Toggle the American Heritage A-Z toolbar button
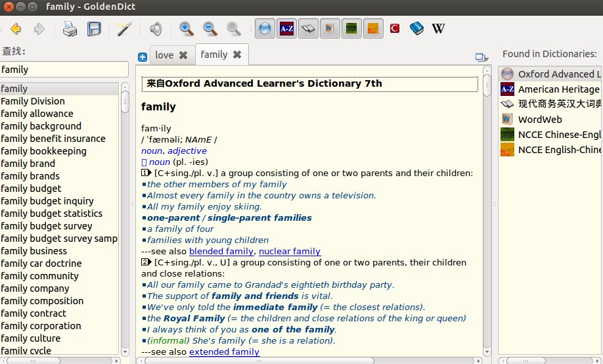Viewport: 603px width, 364px height. pyautogui.click(x=286, y=28)
